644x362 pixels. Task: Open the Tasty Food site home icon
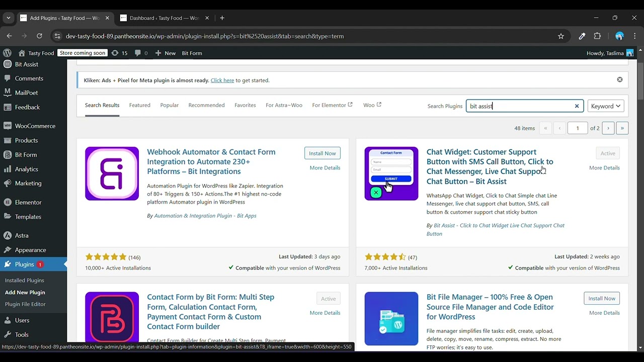click(22, 53)
